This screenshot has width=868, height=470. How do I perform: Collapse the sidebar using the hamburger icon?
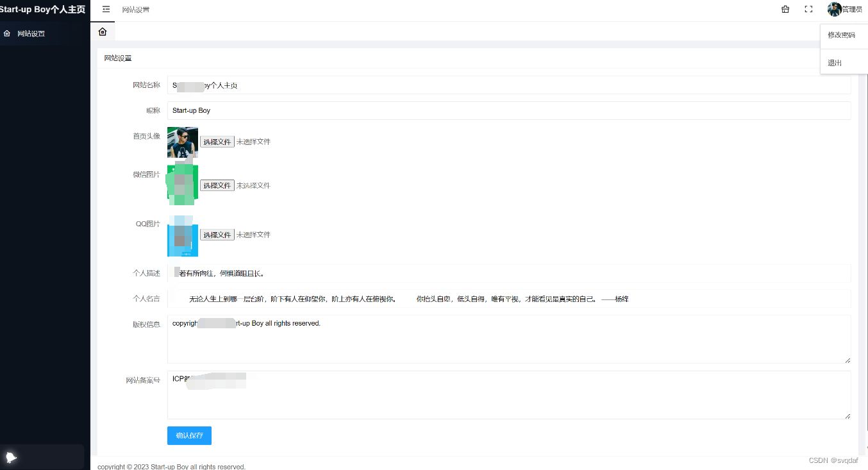click(x=105, y=10)
